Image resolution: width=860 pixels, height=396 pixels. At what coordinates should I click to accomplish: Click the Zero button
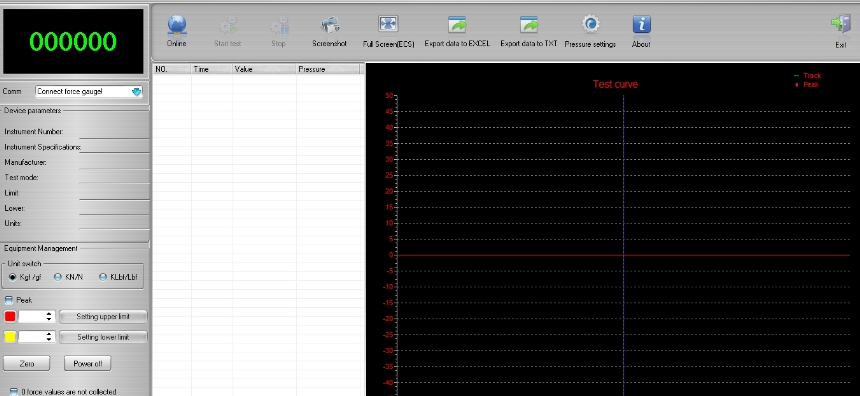(x=26, y=363)
